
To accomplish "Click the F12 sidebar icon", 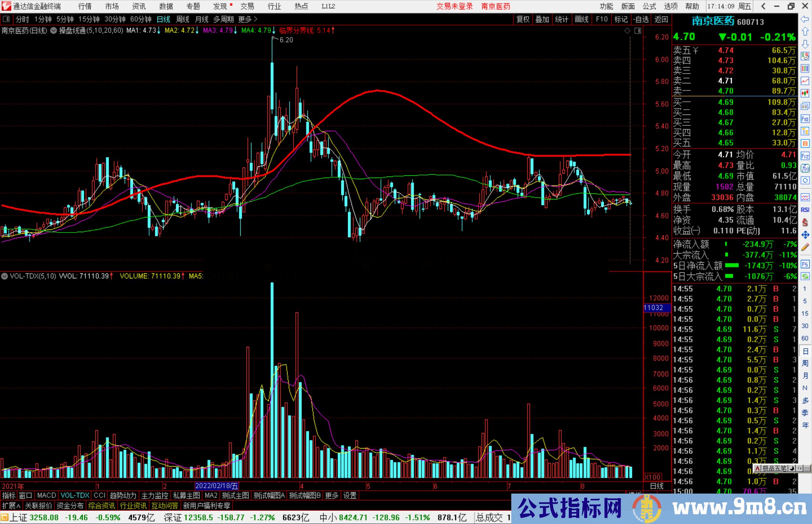I will (x=805, y=156).
